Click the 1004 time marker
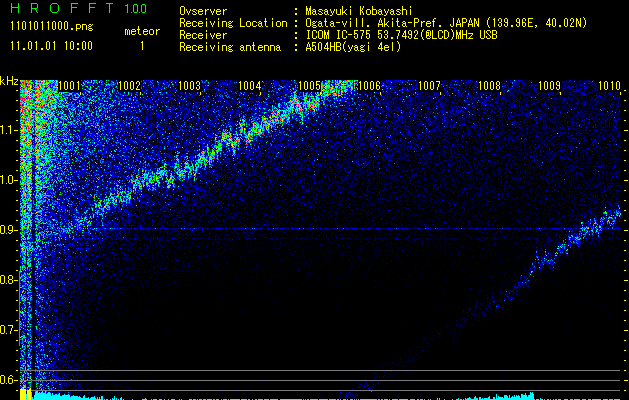This screenshot has height=400, width=629. pos(250,86)
